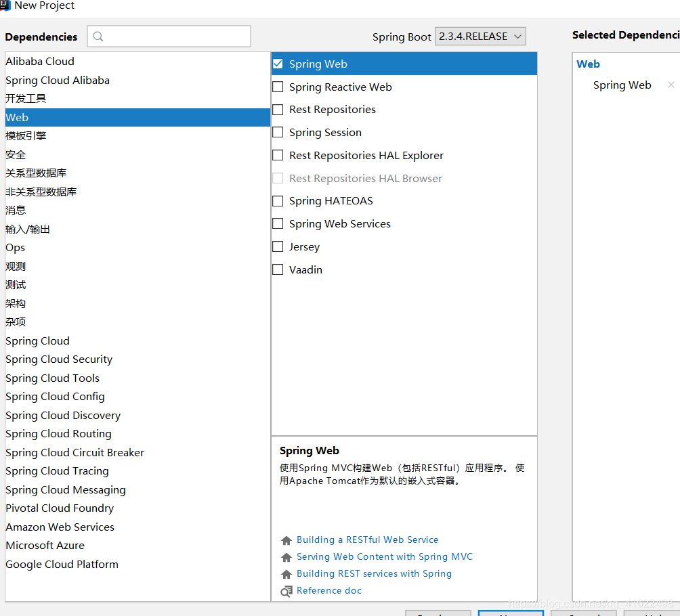Click the Rest Repositories HAL Browser label
The image size is (680, 616).
point(366,178)
